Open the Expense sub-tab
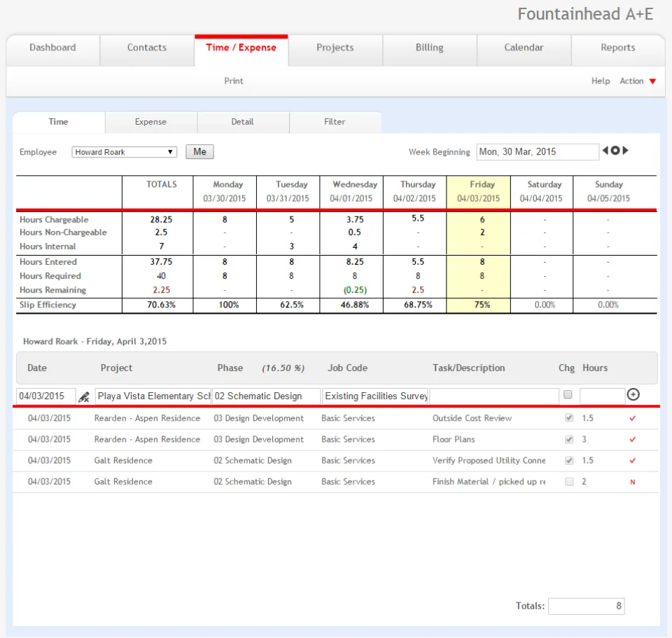Viewport: 672px width, 638px height. [151, 122]
